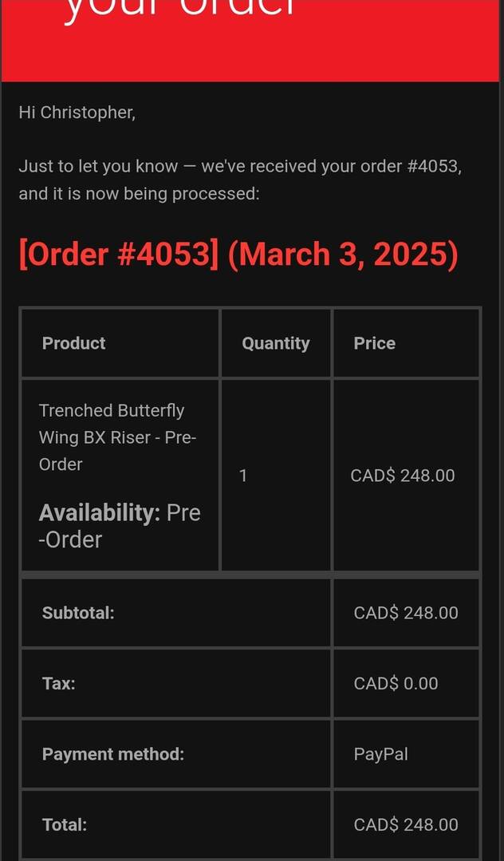Click the order received confirmation paragraph
Screen dimensions: 504x861
(239, 180)
